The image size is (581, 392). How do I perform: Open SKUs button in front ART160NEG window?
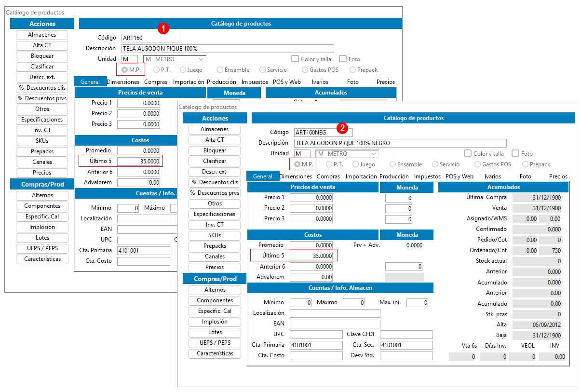[215, 235]
